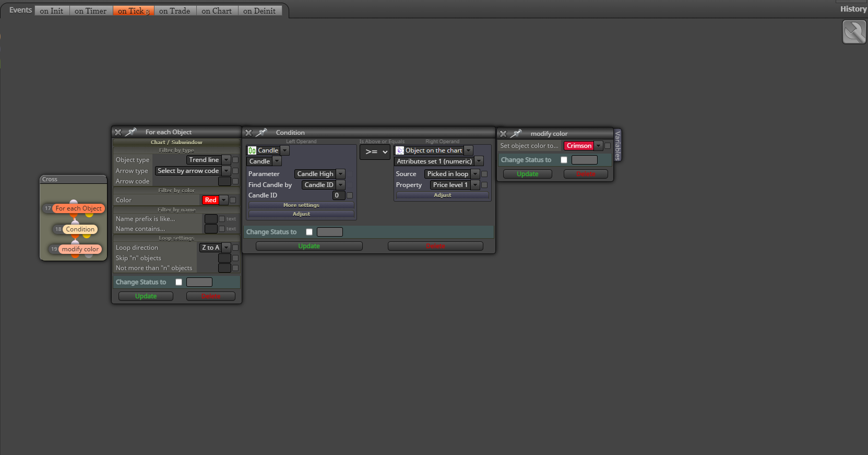Click the yellow output connector of Condition block
Viewport: 868px width, 455px height.
[87, 235]
